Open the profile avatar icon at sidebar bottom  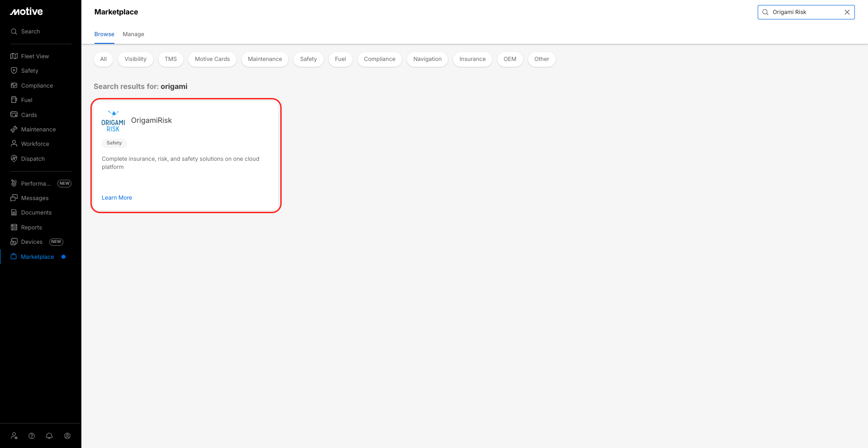(x=67, y=436)
